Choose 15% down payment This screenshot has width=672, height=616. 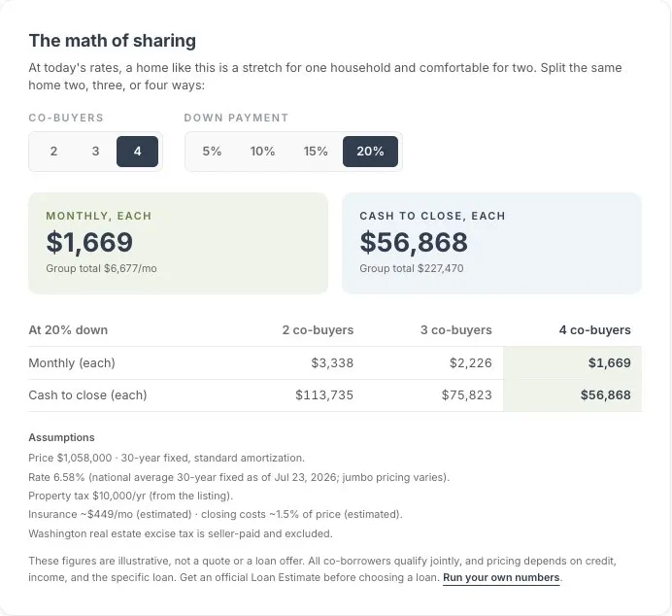[x=316, y=152]
